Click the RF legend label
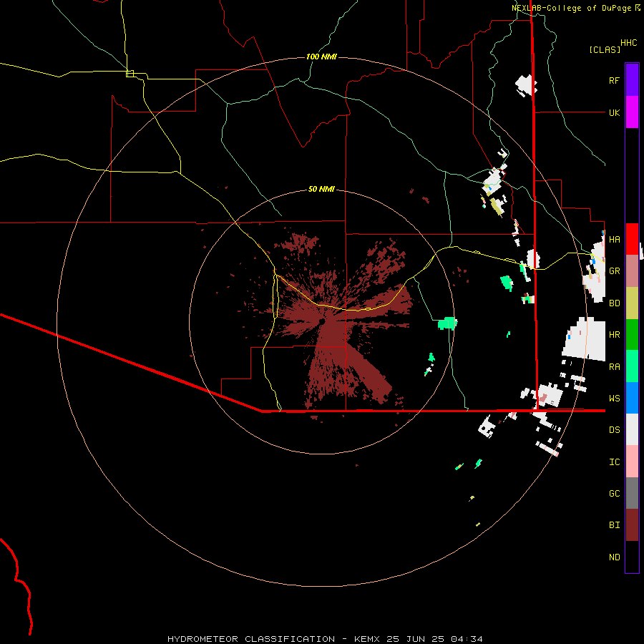Viewport: 644px width, 644px height. [x=614, y=80]
